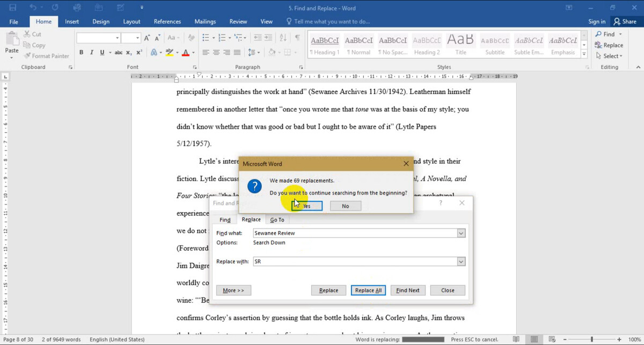This screenshot has height=345, width=644.
Task: Click the zoom slider handle
Action: pyautogui.click(x=592, y=340)
